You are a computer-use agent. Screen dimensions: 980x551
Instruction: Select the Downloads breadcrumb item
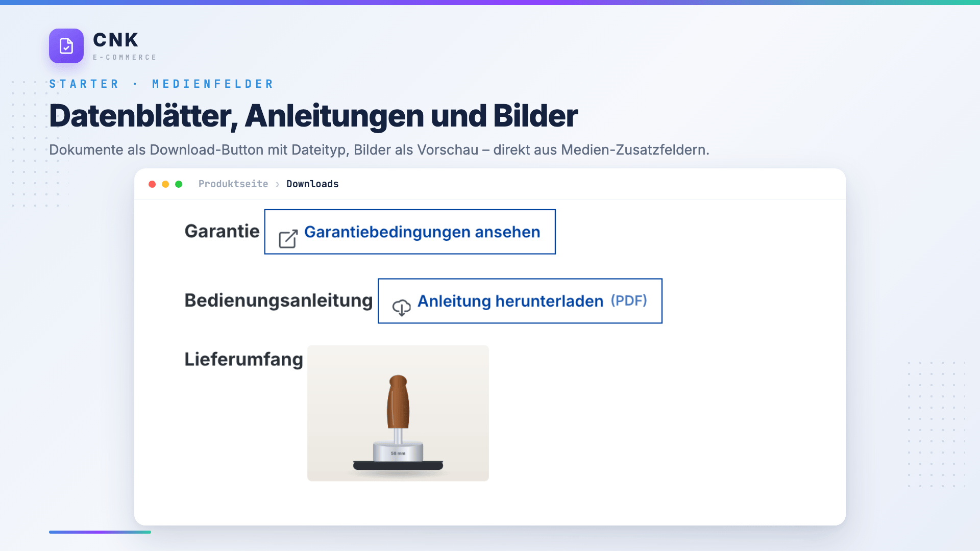click(x=312, y=184)
